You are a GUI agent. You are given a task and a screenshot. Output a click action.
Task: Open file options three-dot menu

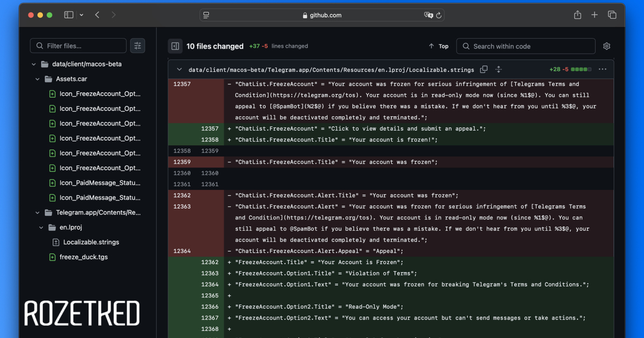pos(602,70)
